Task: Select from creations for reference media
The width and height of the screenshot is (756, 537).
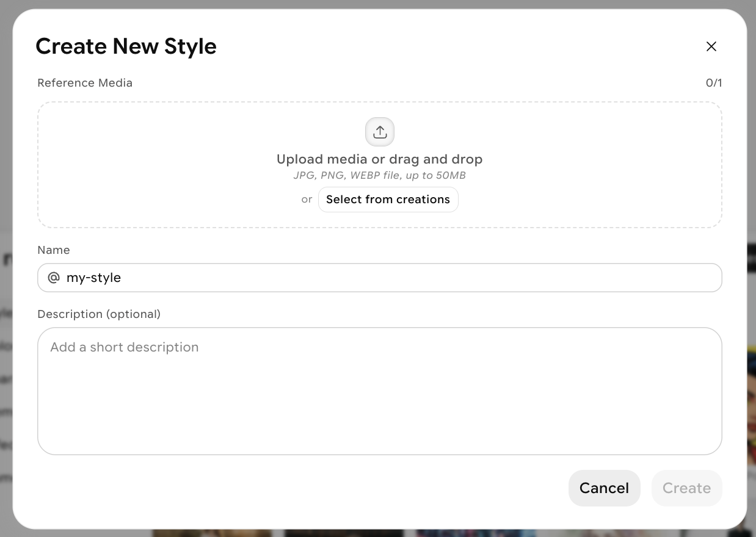Action: click(x=388, y=199)
